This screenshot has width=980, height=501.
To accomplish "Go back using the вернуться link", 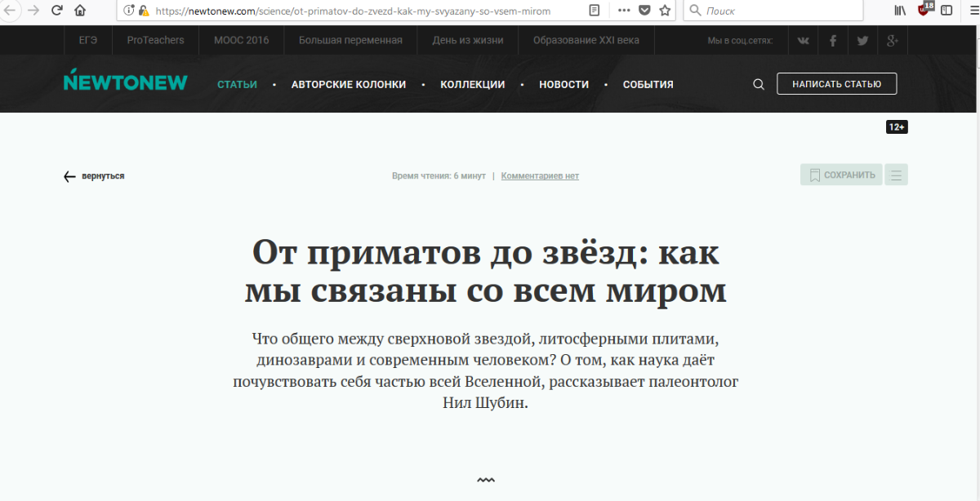I will (x=94, y=176).
